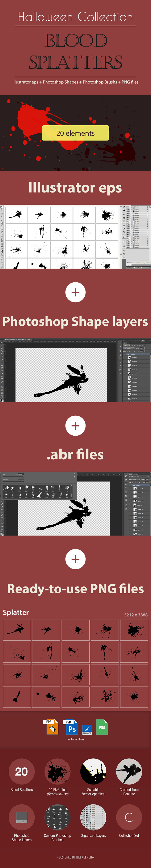
Task: Click plus icon above Ready-to-use PNG files
Action: coord(75,559)
